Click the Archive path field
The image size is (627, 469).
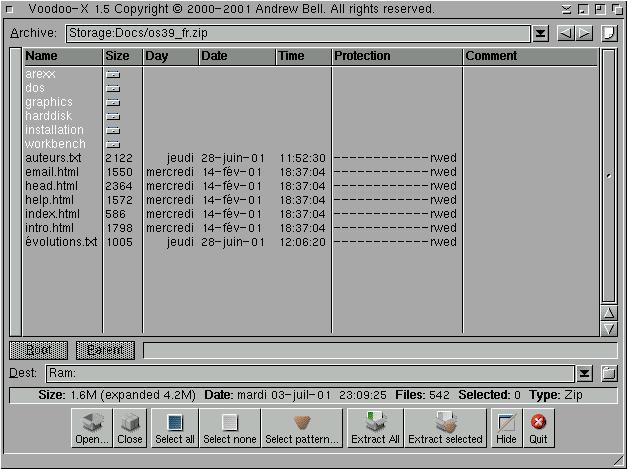click(x=298, y=33)
